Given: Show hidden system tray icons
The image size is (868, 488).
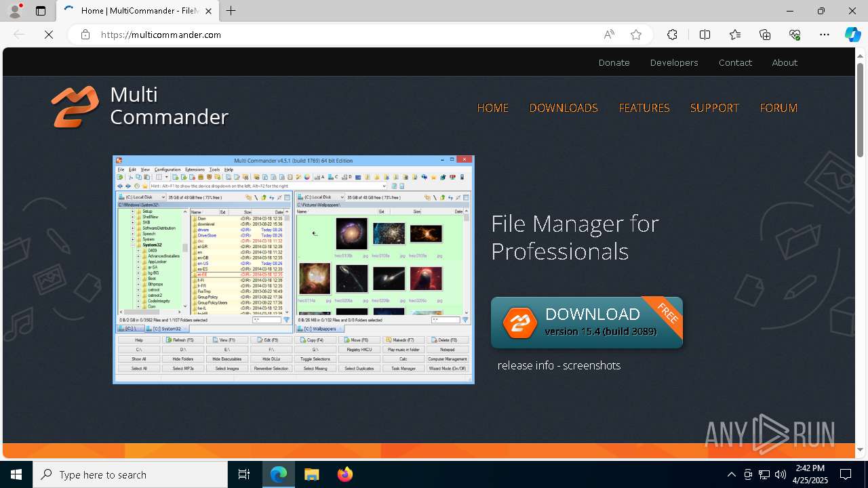Looking at the screenshot, I should click(x=731, y=474).
